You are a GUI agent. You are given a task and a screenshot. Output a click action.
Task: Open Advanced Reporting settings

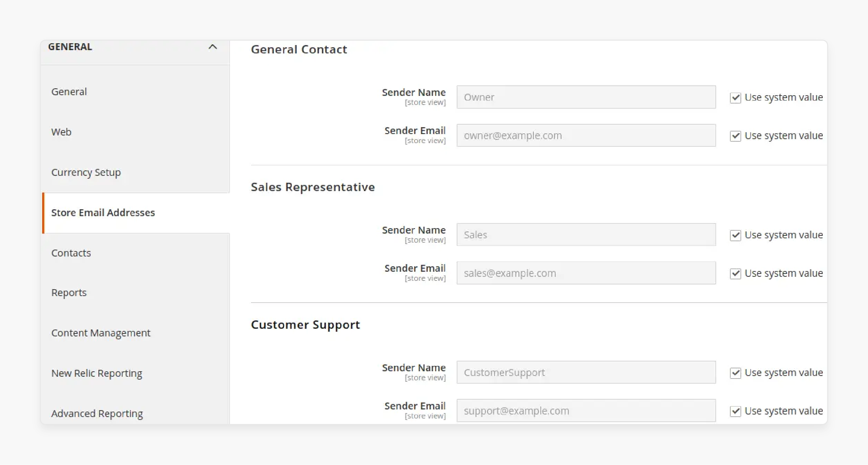[x=97, y=414]
